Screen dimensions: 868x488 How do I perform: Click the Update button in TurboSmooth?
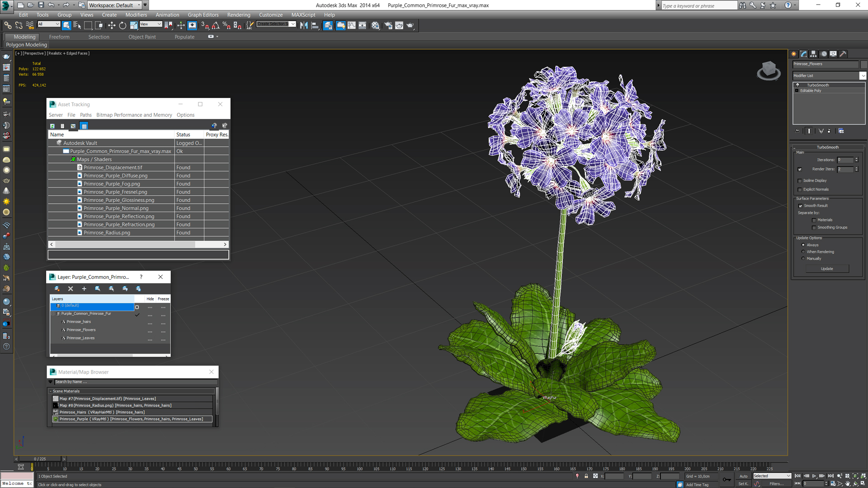pyautogui.click(x=827, y=269)
